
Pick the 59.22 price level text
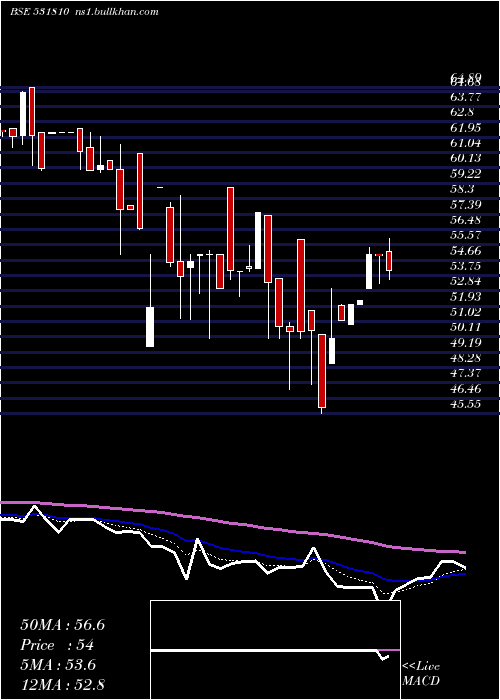(466, 174)
